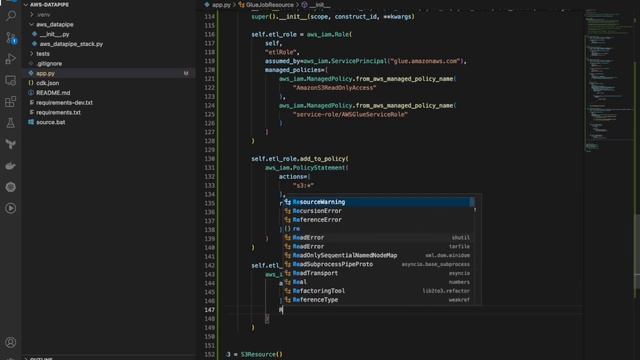Open README.md file
This screenshot has width=640, height=360.
tap(53, 93)
